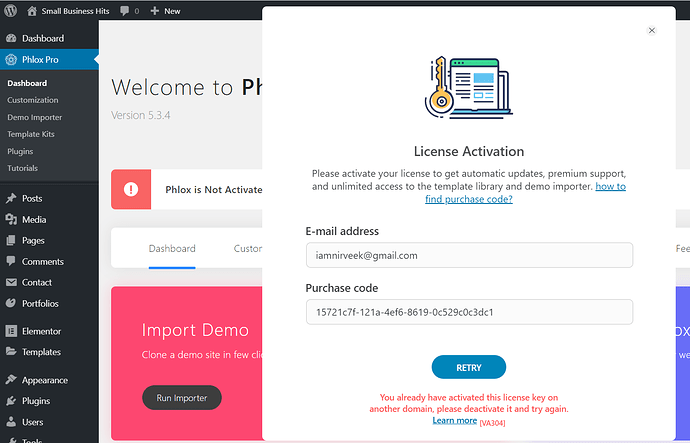Open Demo Importer submenu item
The image size is (690, 443).
point(34,117)
